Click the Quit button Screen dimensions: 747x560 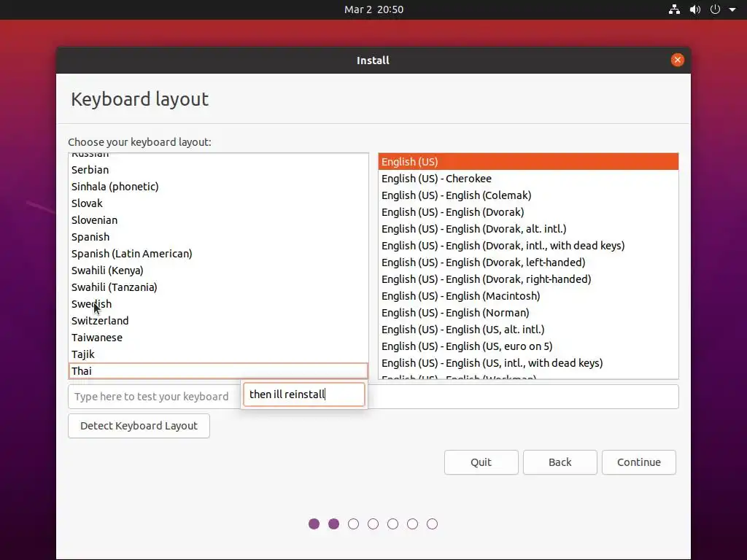(x=481, y=462)
